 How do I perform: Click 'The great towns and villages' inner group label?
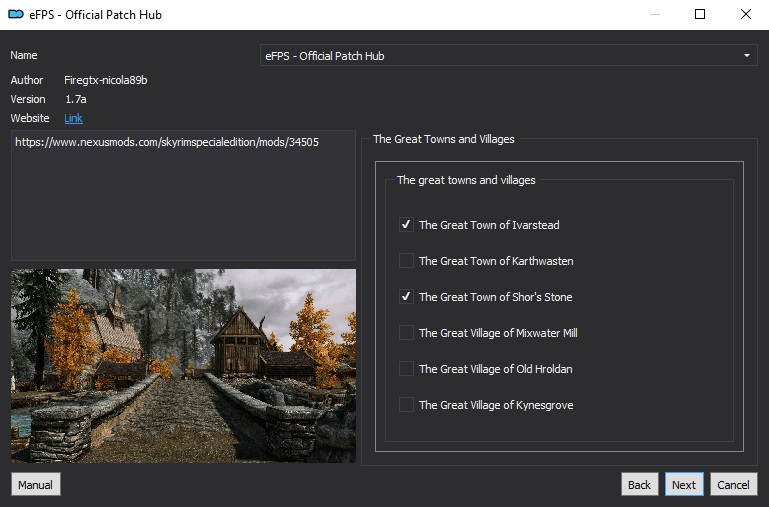(x=466, y=180)
